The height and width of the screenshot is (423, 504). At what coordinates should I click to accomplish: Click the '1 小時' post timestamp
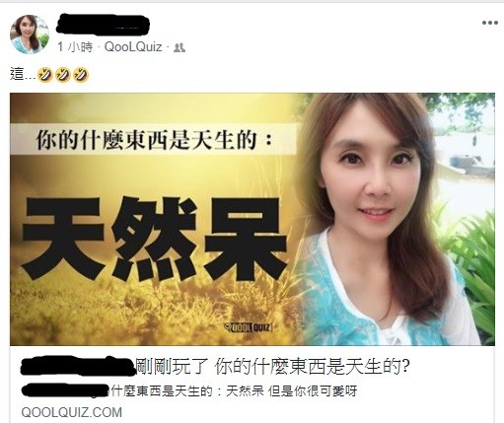click(x=75, y=47)
